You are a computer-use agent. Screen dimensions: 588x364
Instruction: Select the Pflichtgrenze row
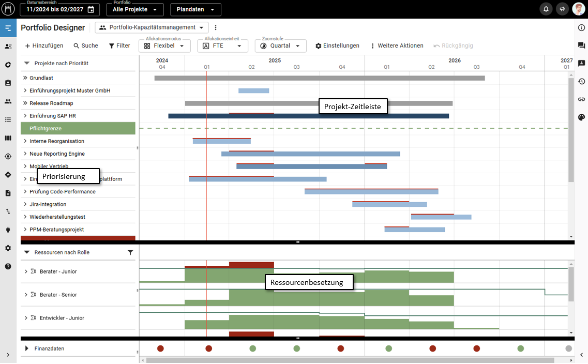tap(78, 129)
